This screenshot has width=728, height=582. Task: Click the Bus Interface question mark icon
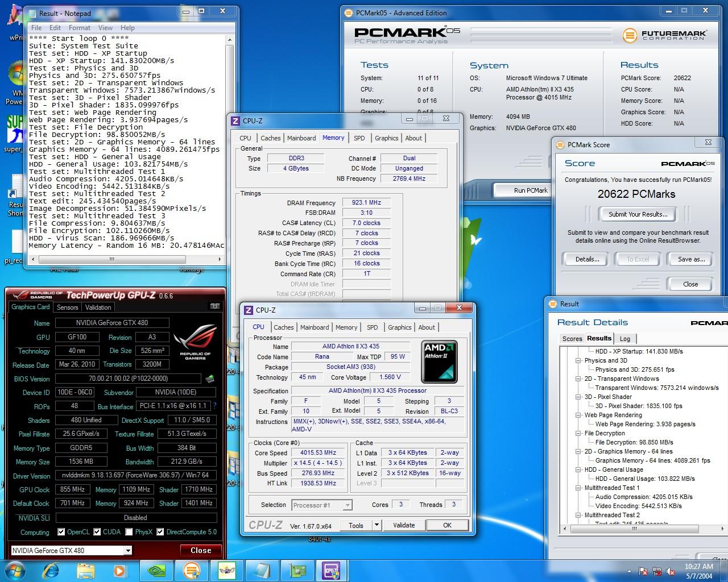[214, 406]
